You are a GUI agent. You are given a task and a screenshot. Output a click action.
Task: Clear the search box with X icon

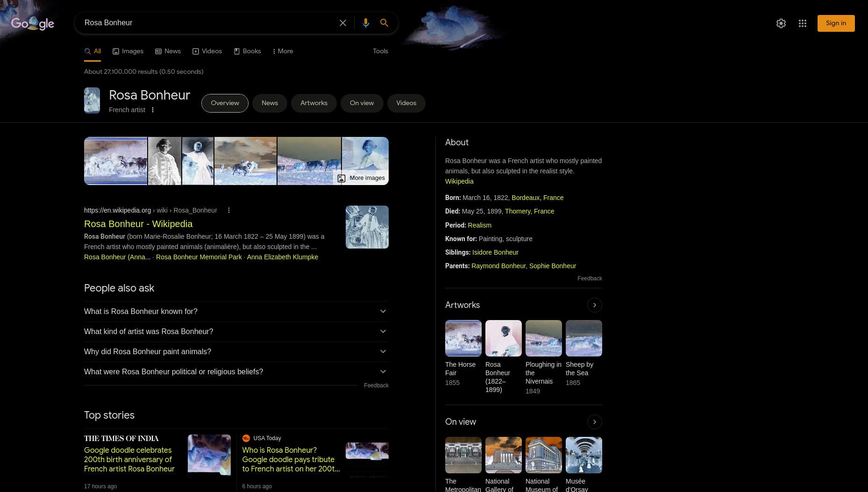(343, 23)
